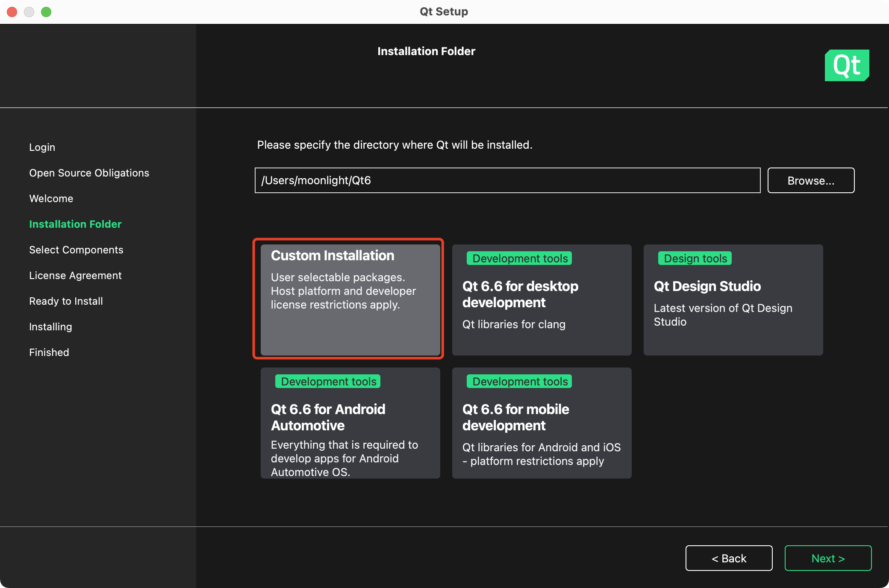
Task: Select the Qt Design Studio option
Action: pos(733,300)
